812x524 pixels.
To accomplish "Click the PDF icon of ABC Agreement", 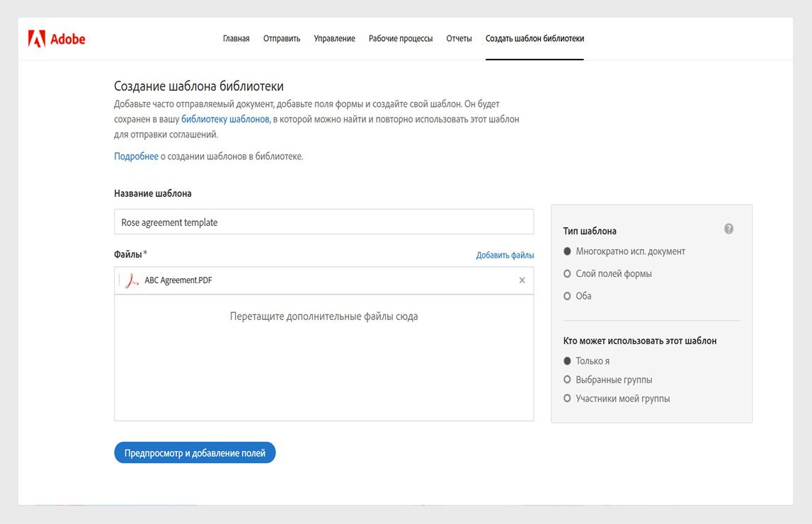I will [x=132, y=280].
